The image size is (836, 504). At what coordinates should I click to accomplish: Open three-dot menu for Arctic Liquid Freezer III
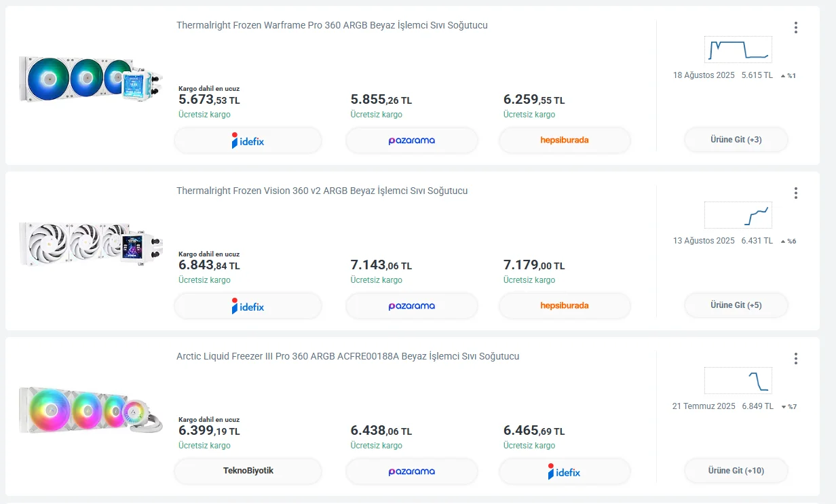pos(796,359)
